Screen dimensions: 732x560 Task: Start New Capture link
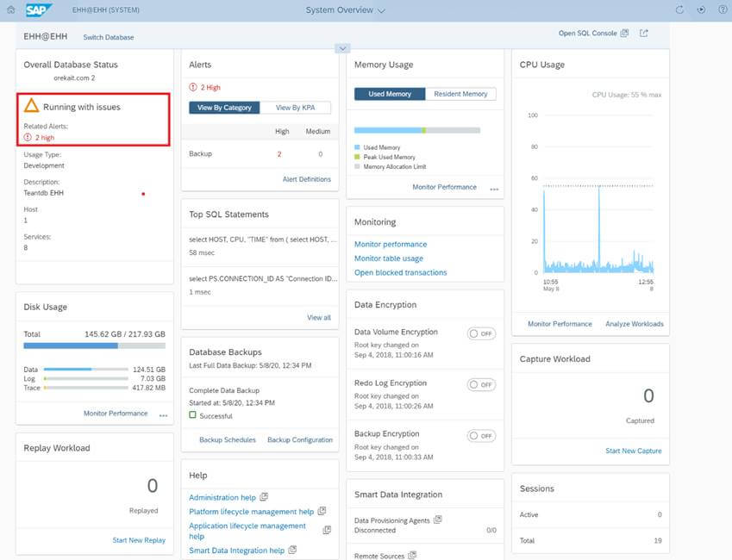[634, 451]
